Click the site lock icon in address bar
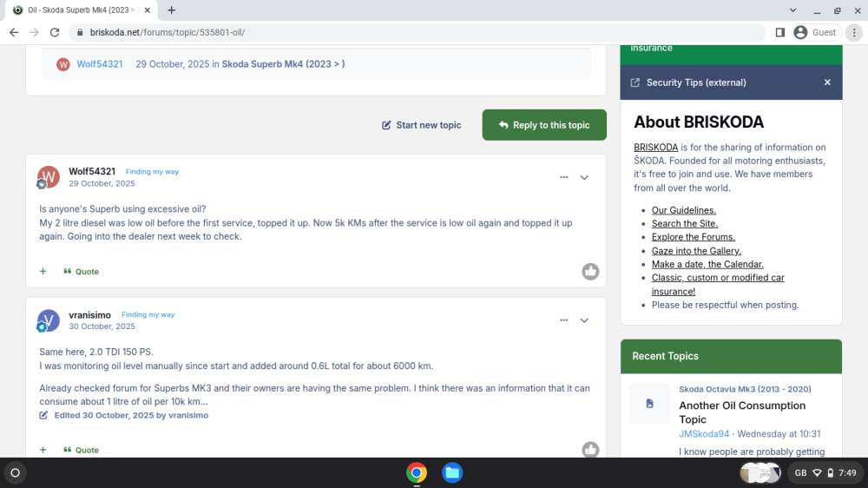Viewport: 868px width, 488px height. pyautogui.click(x=80, y=32)
